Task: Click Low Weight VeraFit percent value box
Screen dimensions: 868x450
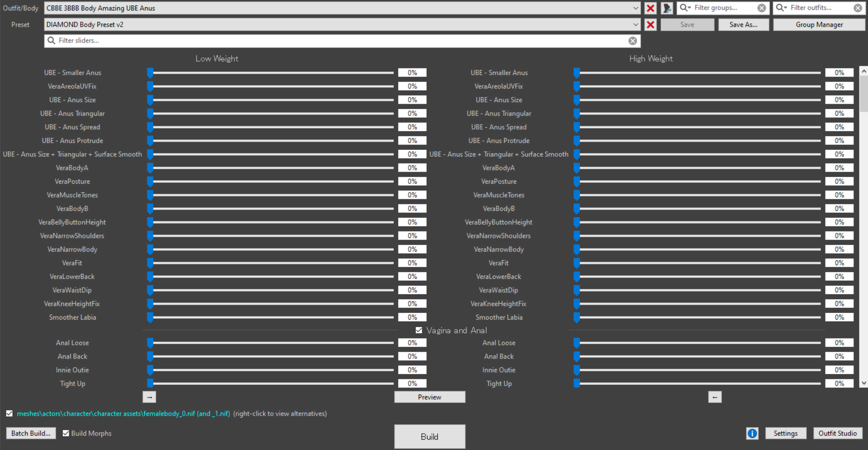Action: 412,263
